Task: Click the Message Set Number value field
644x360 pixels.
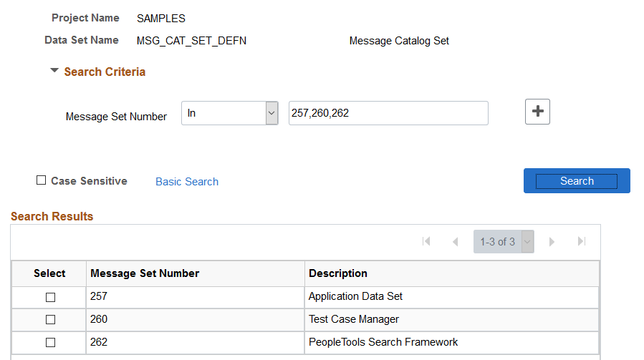Action: [x=388, y=113]
